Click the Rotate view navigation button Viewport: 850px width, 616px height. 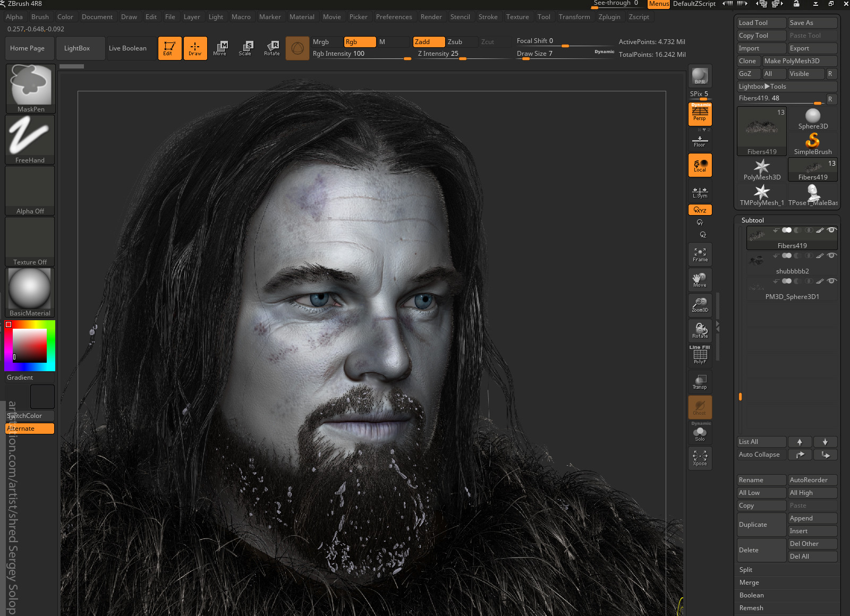[x=700, y=331]
